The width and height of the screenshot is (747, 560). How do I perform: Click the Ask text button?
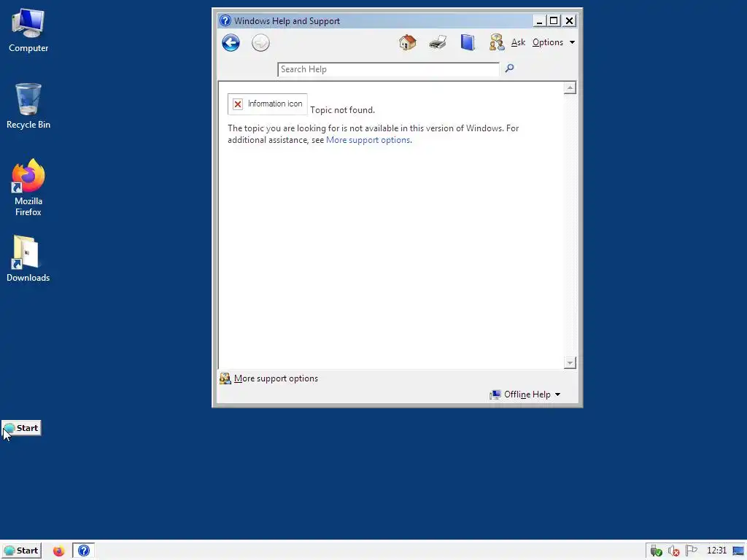coord(518,42)
